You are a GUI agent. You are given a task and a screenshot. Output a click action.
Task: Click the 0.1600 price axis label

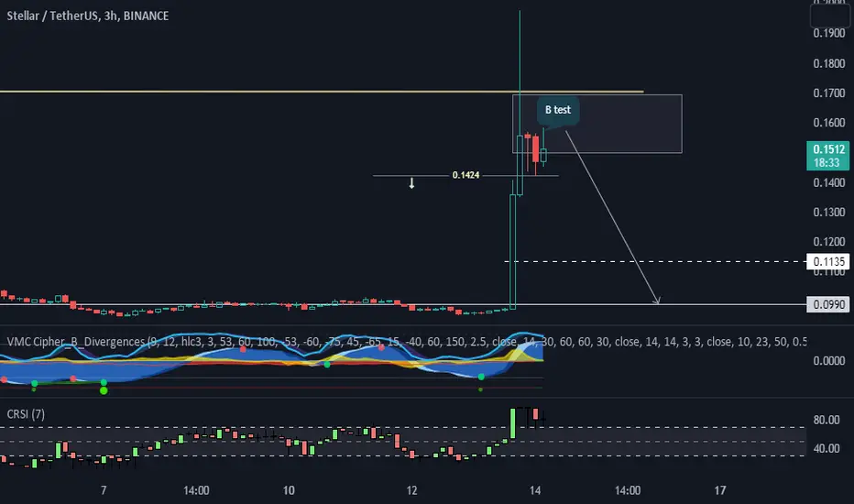[829, 123]
